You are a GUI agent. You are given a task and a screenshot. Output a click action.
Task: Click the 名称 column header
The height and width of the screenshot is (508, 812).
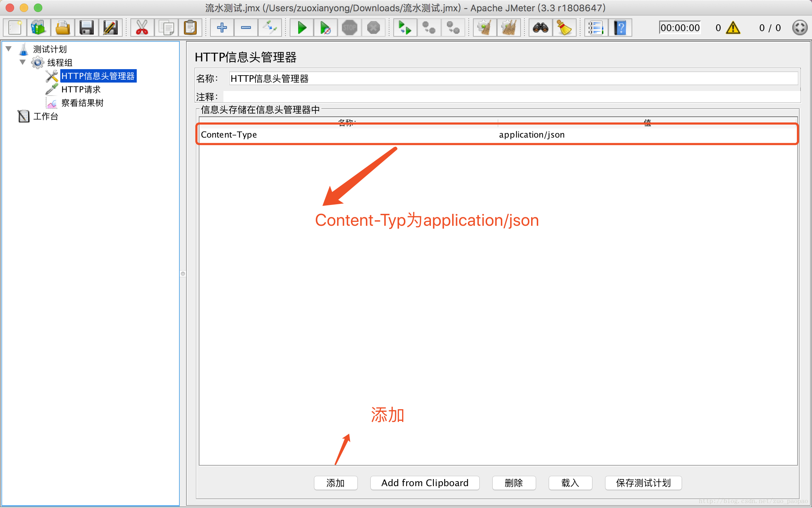(348, 122)
